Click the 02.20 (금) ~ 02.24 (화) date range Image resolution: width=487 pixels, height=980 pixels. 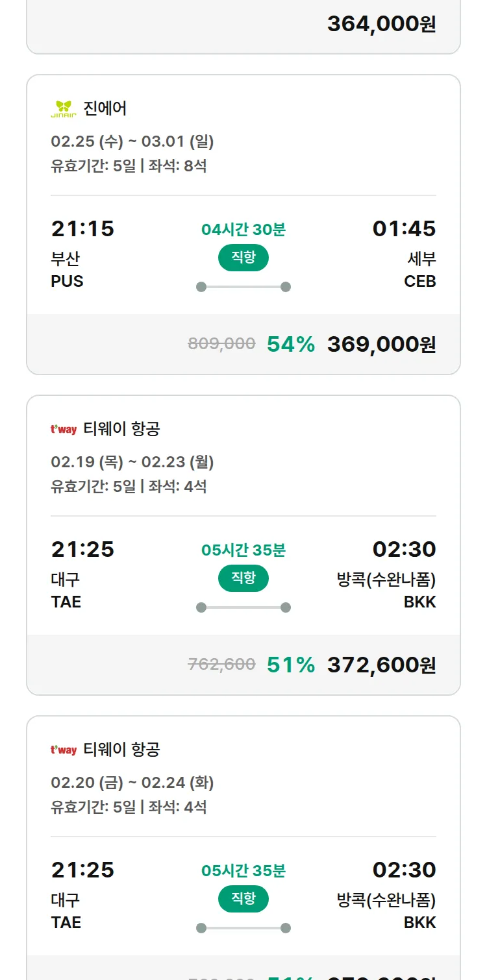132,783
